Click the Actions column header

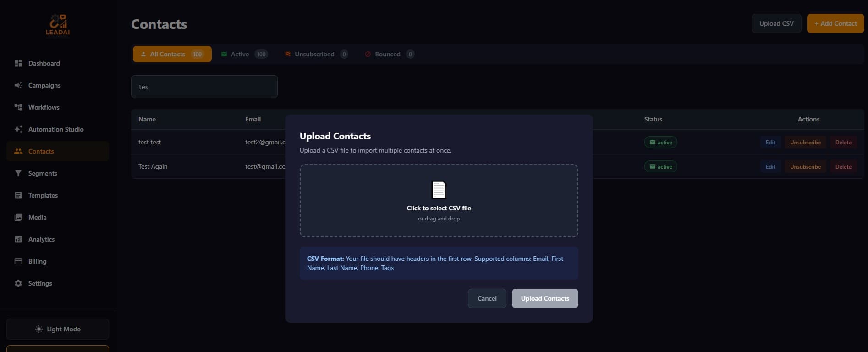pos(808,119)
